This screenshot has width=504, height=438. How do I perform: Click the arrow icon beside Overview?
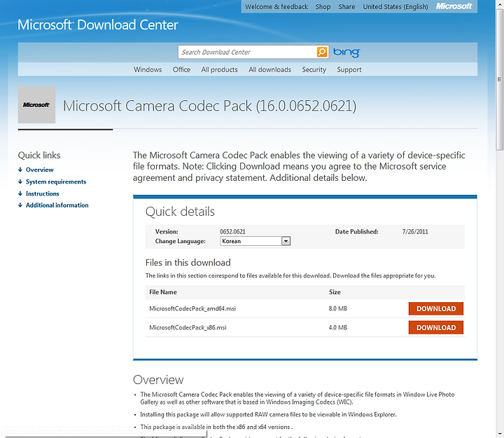click(x=20, y=170)
